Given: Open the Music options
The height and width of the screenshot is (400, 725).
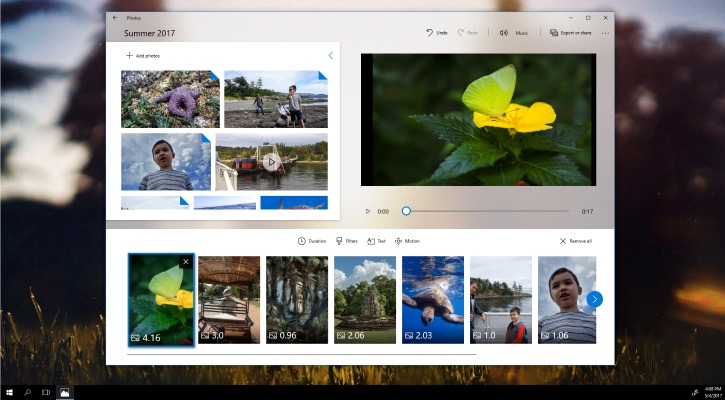Looking at the screenshot, I should (x=514, y=33).
